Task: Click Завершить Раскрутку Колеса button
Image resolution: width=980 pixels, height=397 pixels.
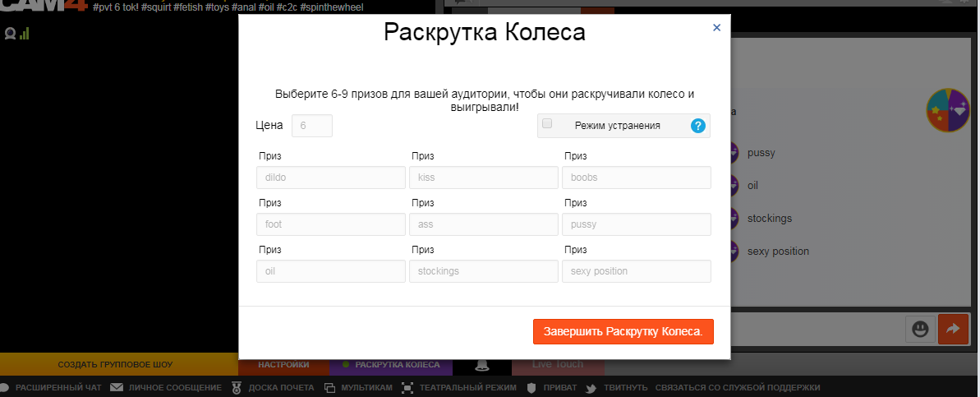Action: [623, 331]
